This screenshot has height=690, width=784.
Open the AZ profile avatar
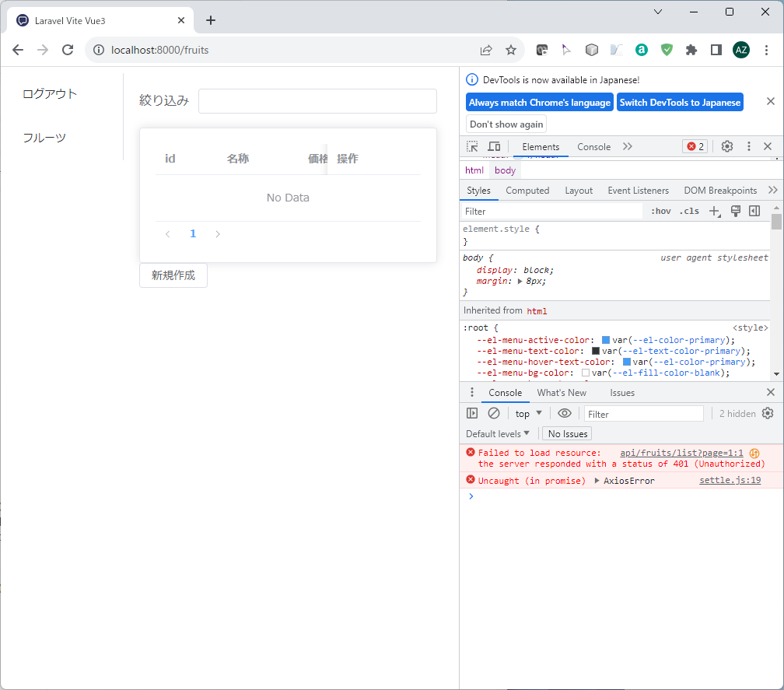tap(741, 50)
